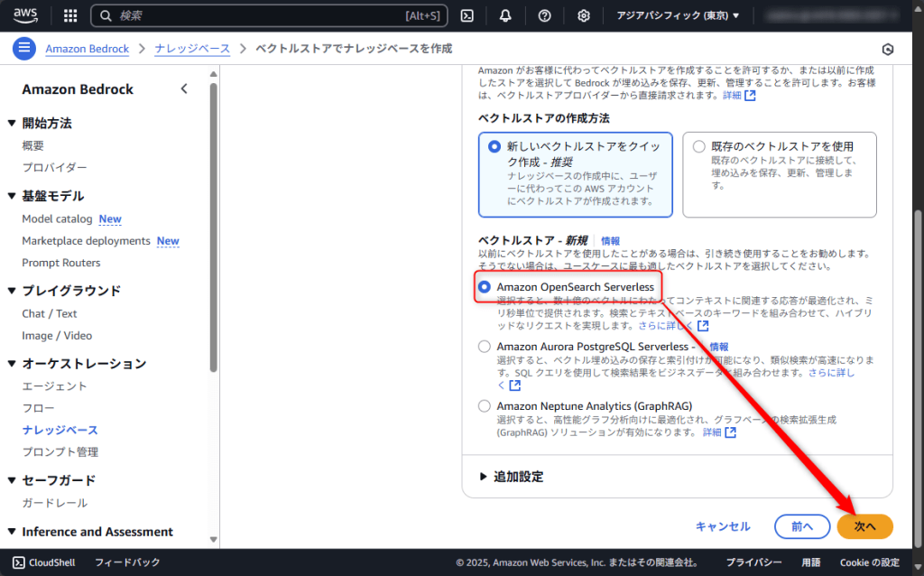Open プライバシー link in footer
This screenshot has width=924, height=576.
tap(753, 562)
